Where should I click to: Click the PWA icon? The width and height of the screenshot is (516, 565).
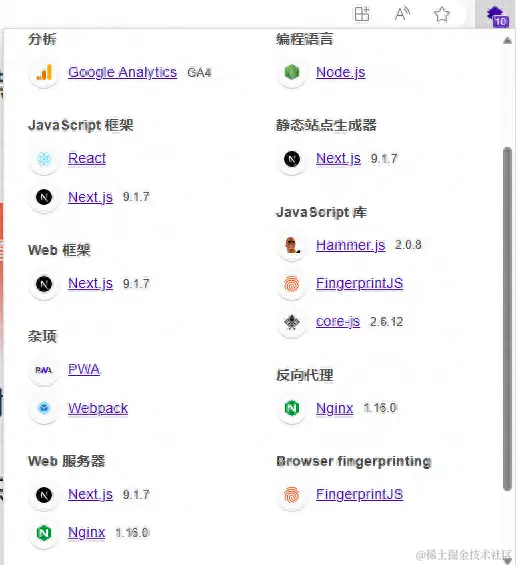pos(44,370)
